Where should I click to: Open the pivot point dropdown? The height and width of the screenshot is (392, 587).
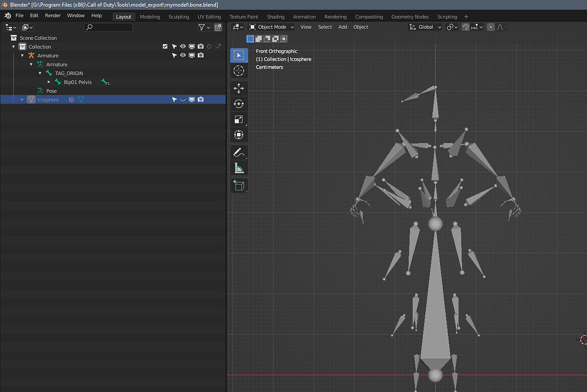(452, 27)
